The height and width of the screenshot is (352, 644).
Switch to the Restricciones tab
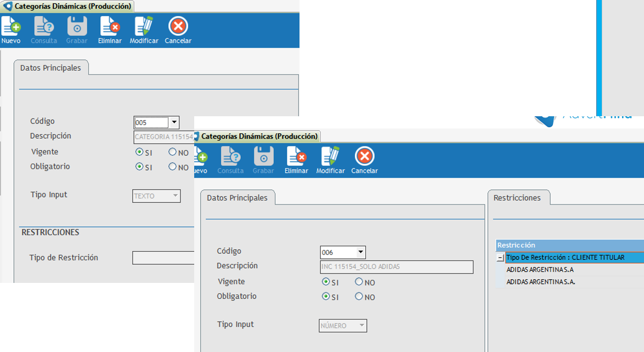coord(517,198)
